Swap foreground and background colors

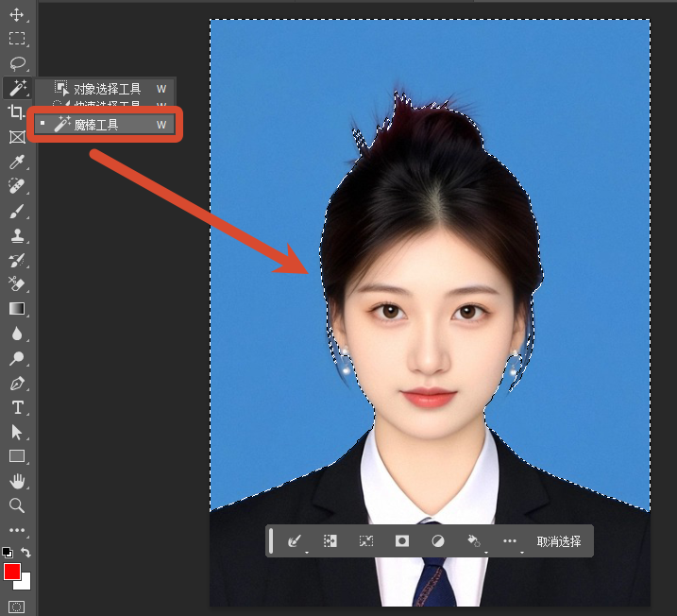click(x=25, y=553)
